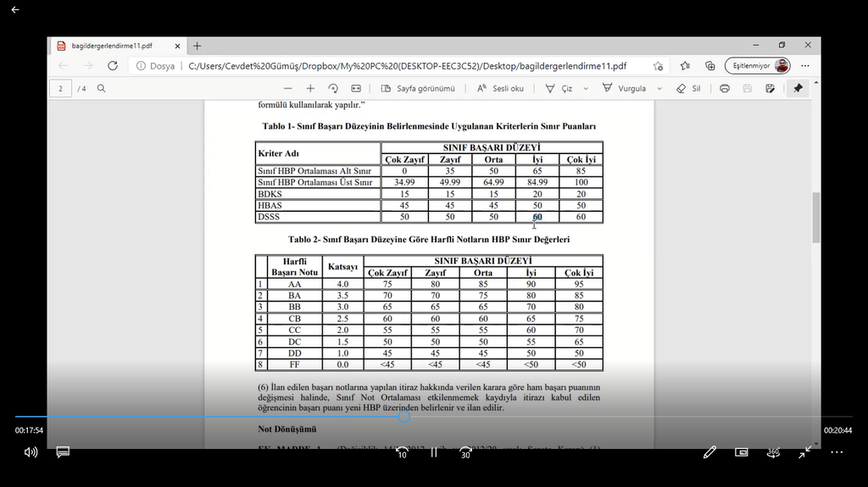The width and height of the screenshot is (868, 487).
Task: Click the browser back navigation arrow
Action: click(x=63, y=66)
